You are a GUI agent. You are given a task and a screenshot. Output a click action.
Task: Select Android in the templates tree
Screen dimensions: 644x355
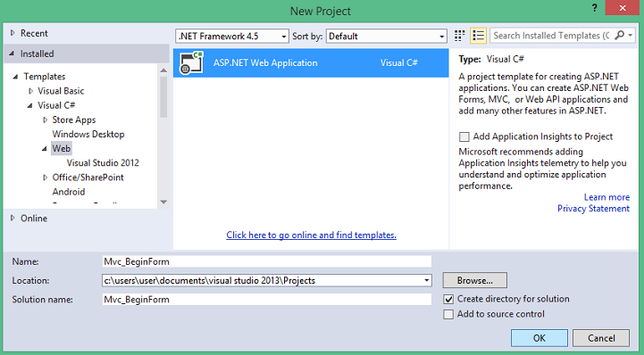point(69,192)
